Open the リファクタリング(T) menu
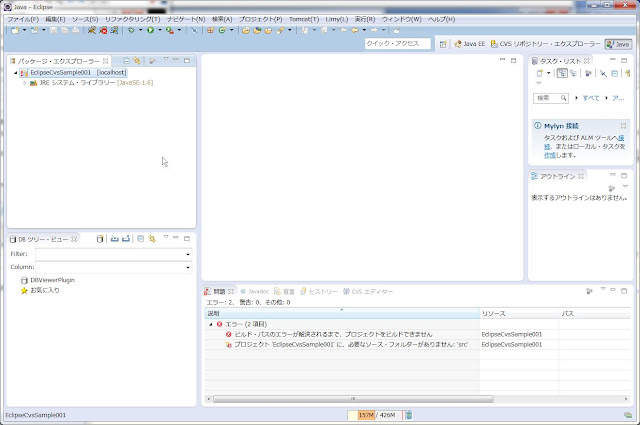 tap(132, 19)
